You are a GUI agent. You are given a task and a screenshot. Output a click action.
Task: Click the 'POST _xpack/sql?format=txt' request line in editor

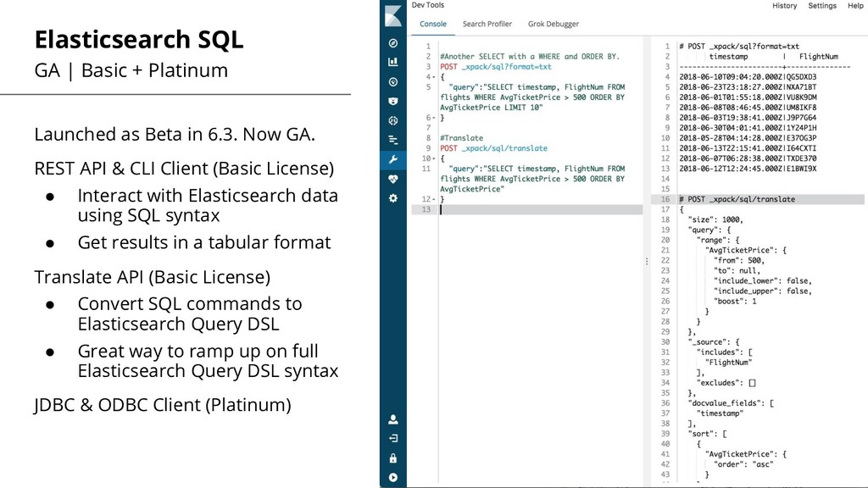(x=495, y=66)
